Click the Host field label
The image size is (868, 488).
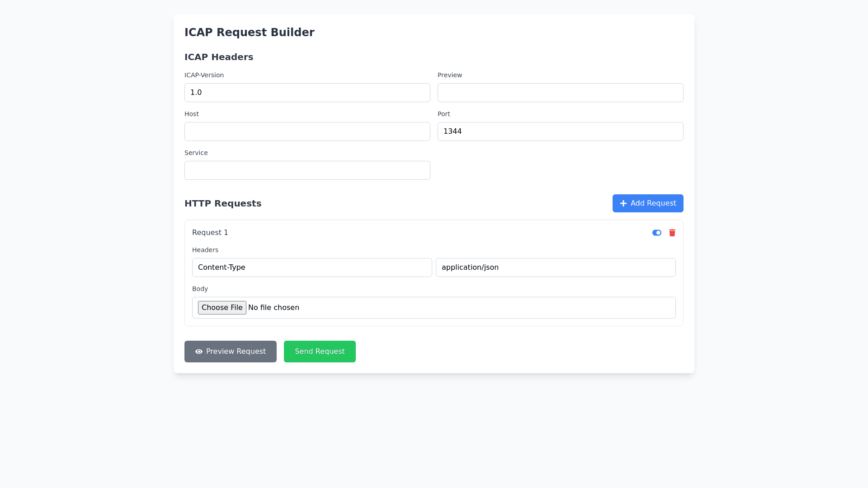pos(191,114)
